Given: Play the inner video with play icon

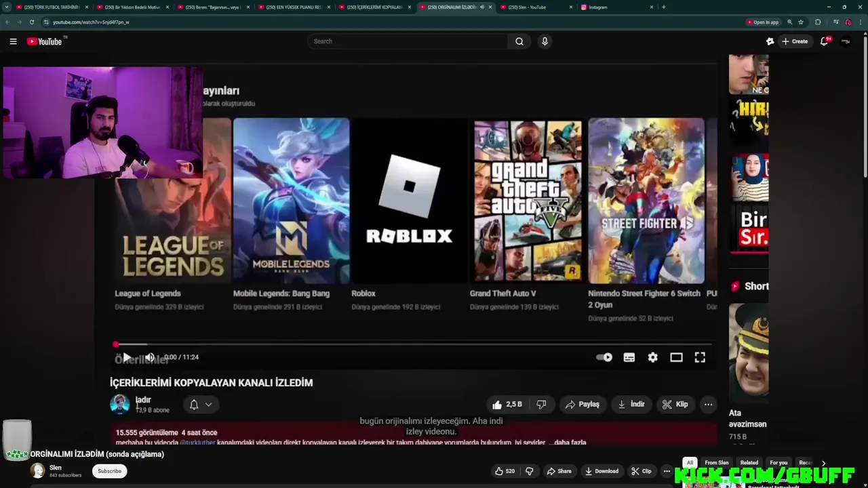Looking at the screenshot, I should click(x=126, y=357).
